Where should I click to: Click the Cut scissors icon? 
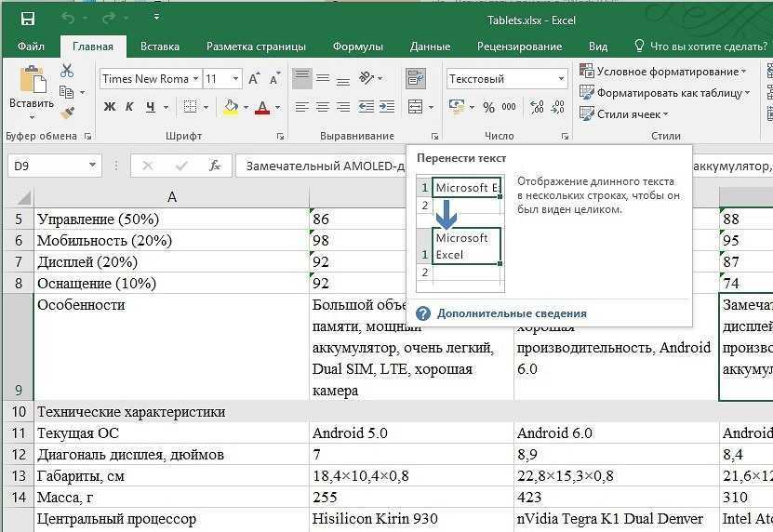click(x=67, y=71)
